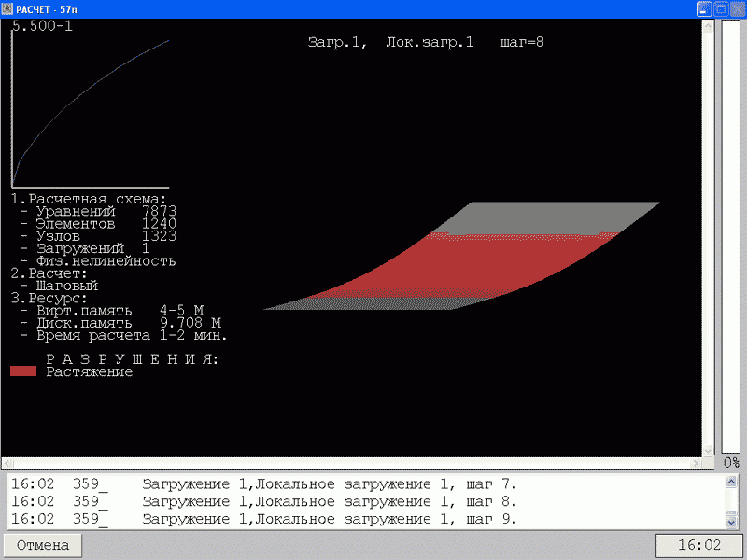
Task: Click the red Растяжение legend swatch
Action: [23, 371]
